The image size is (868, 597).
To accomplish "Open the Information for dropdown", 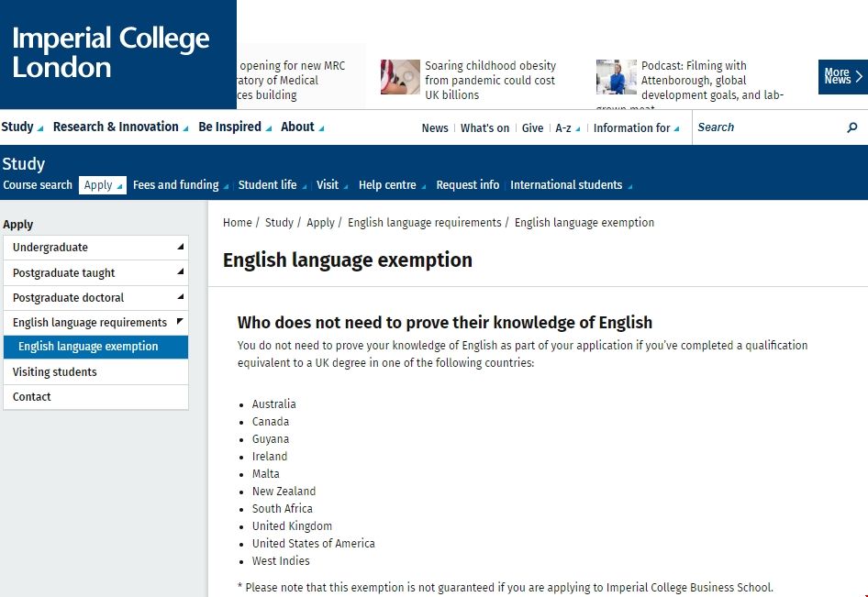I will (636, 128).
